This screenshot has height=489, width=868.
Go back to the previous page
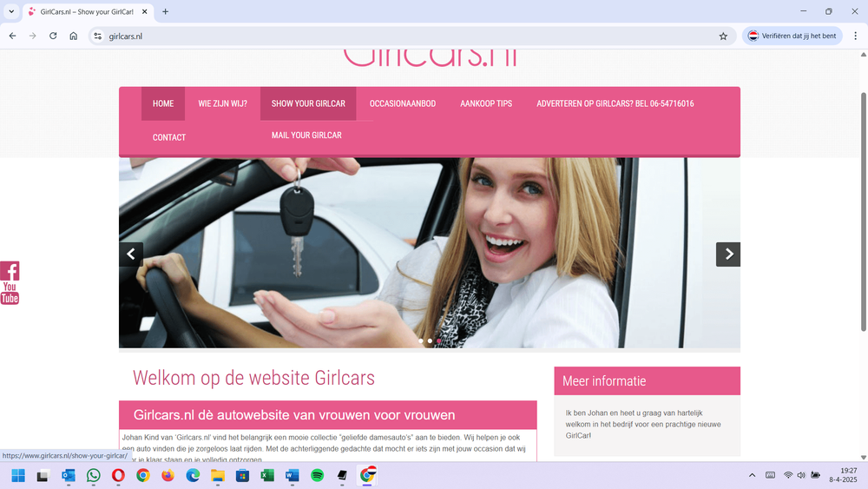point(13,36)
